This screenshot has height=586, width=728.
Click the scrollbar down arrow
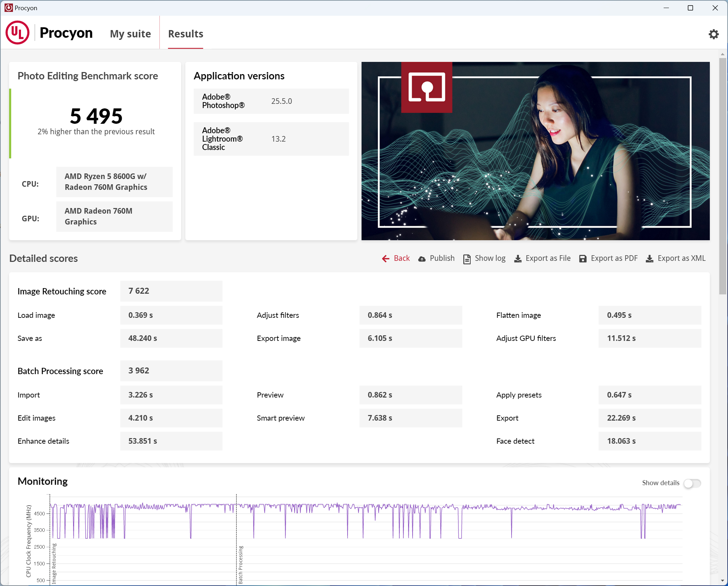coord(722,581)
